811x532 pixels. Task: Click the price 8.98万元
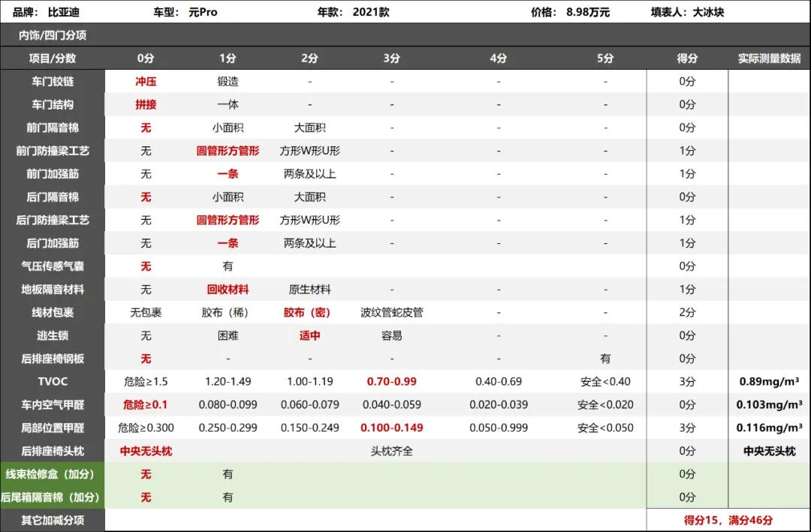589,11
